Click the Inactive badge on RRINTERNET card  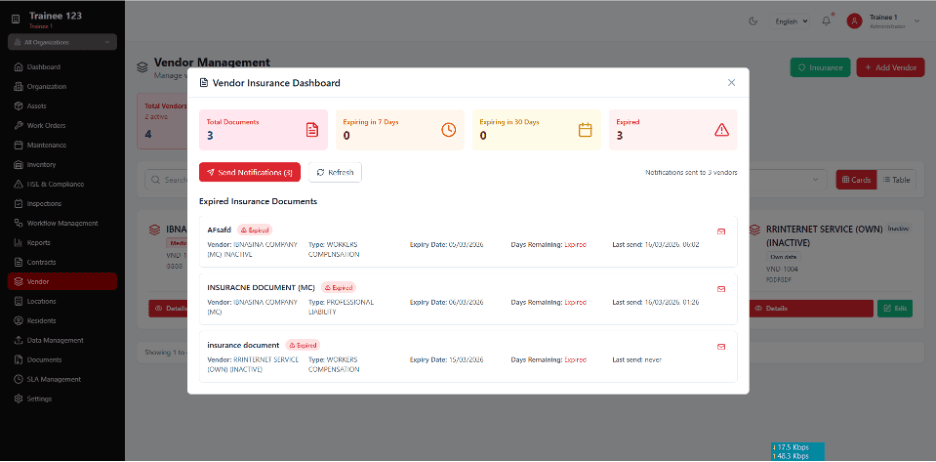[898, 229]
